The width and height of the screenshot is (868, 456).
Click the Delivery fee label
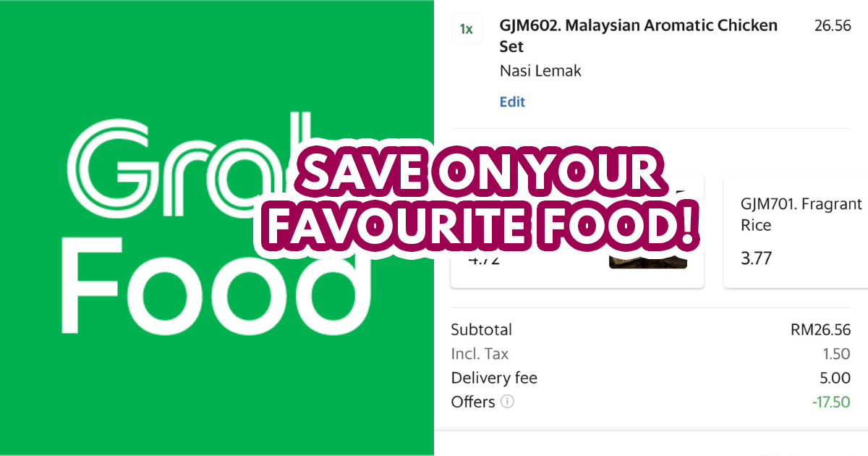coord(494,378)
